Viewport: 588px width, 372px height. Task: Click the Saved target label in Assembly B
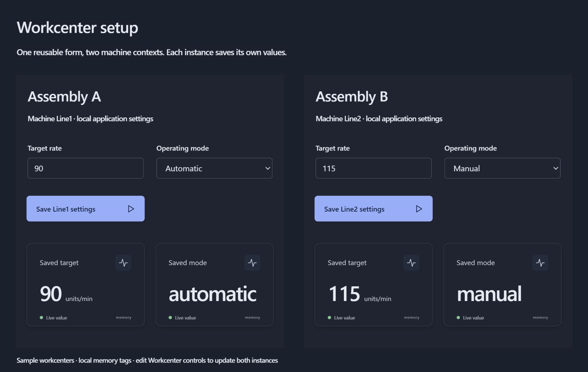(347, 263)
